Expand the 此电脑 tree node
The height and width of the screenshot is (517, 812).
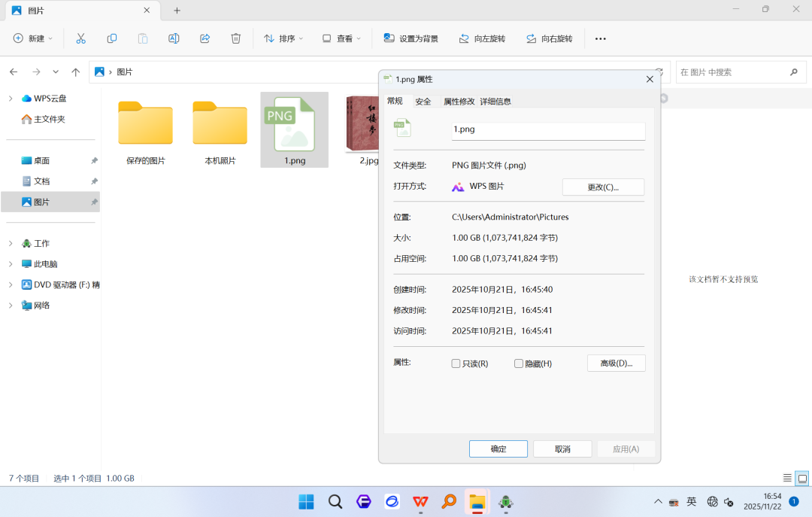point(11,264)
